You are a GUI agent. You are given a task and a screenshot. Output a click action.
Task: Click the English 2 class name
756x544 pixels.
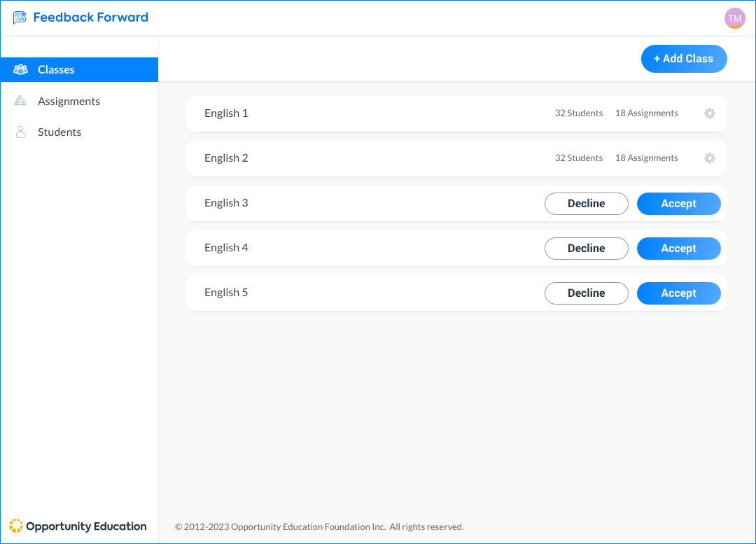tap(226, 158)
